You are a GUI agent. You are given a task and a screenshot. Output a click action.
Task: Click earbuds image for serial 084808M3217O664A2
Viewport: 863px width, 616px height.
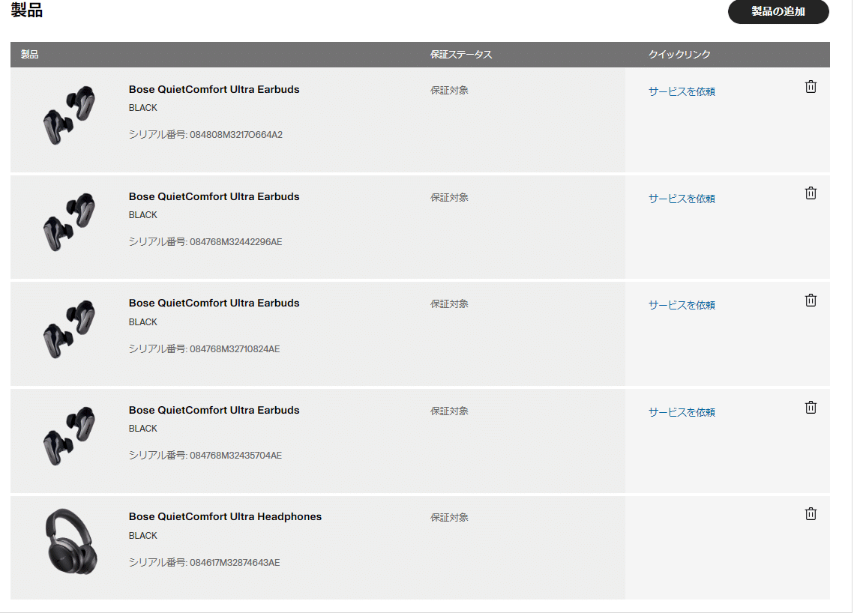[x=70, y=115]
